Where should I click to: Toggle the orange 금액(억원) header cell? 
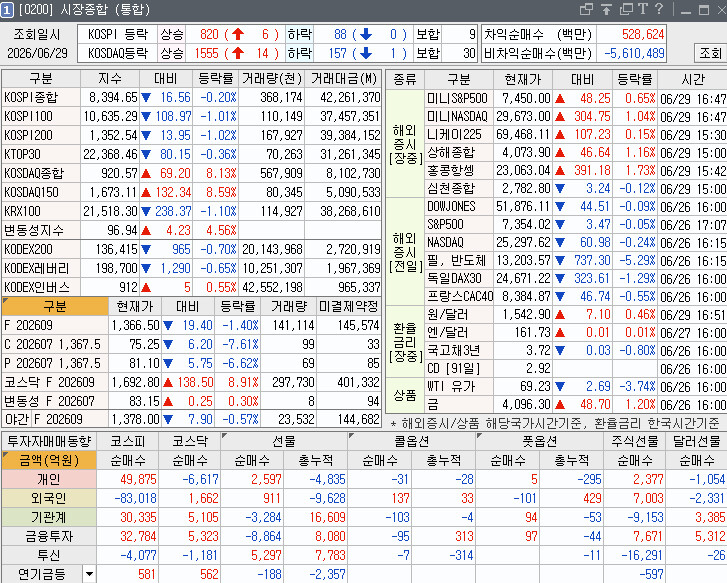click(49, 461)
